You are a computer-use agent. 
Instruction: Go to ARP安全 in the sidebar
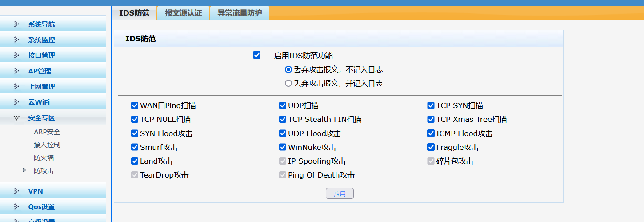(x=47, y=132)
